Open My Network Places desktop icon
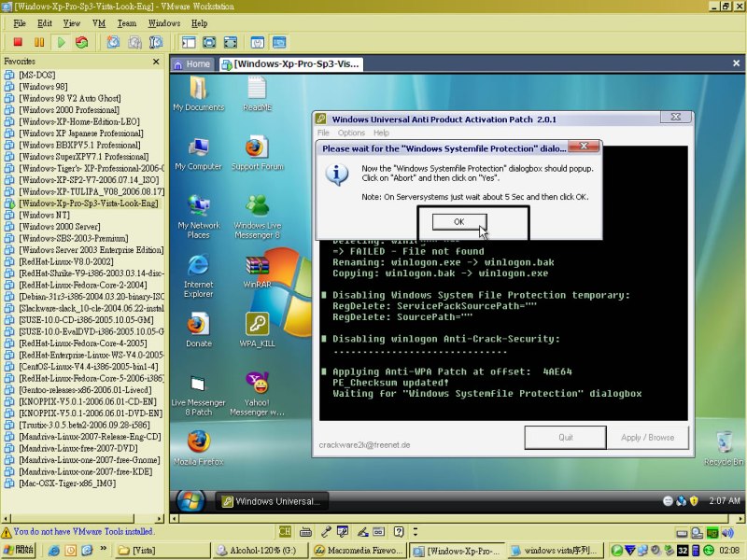 point(198,217)
